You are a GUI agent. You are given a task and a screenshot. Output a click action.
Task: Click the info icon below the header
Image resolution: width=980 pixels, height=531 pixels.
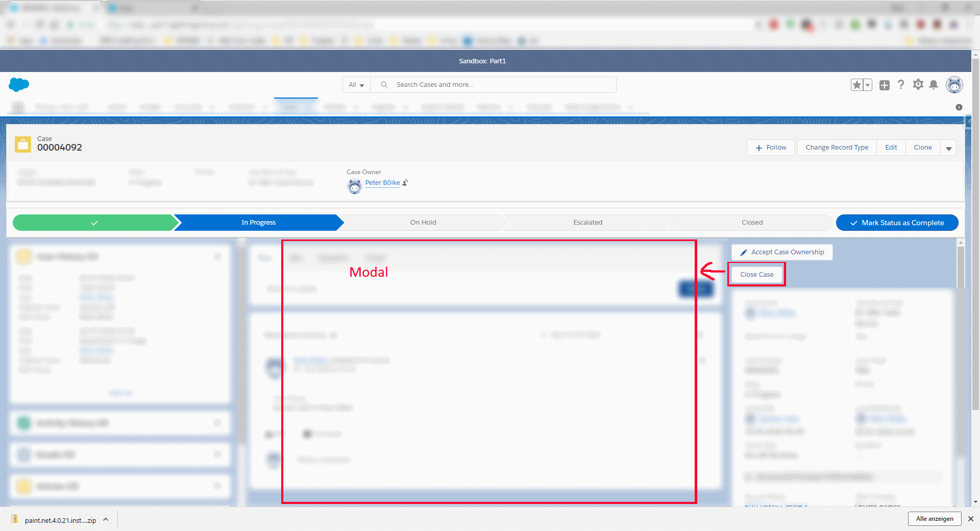pyautogui.click(x=959, y=107)
